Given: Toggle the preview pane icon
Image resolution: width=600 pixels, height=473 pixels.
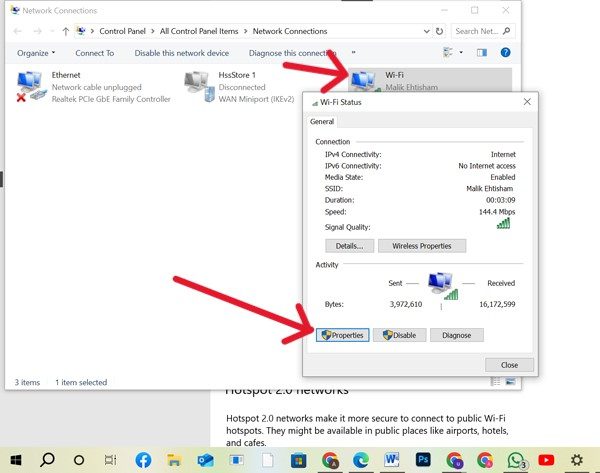Looking at the screenshot, I should (482, 52).
